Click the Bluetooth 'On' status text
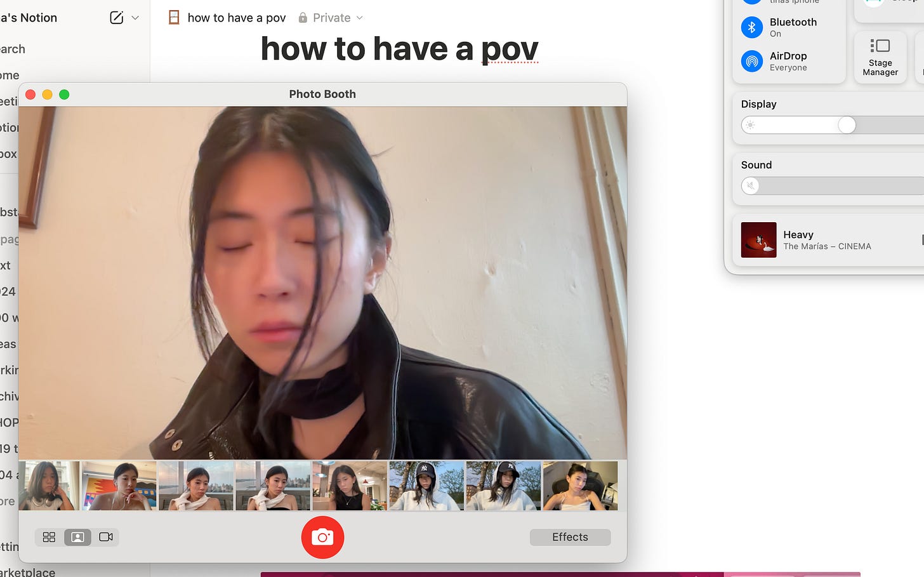 point(775,34)
